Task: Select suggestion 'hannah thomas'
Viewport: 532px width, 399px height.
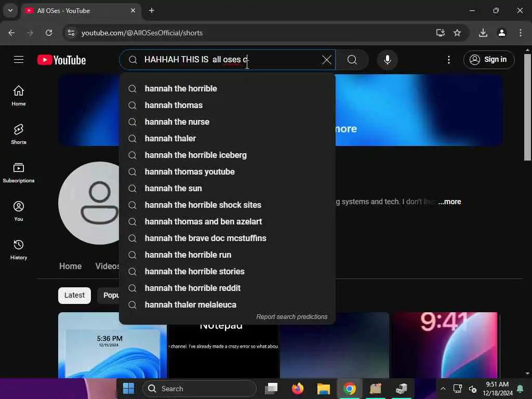Action: pos(228,105)
